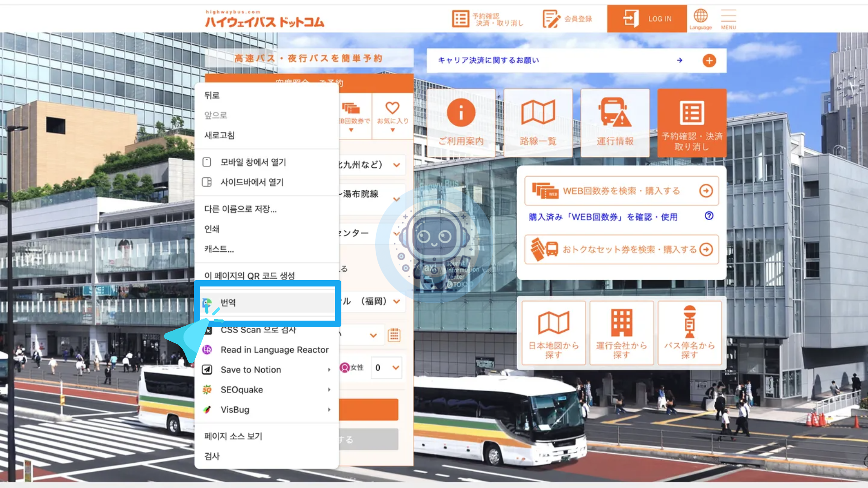Screen dimensions: 868x488
Task: Click the Language globe icon
Action: [700, 16]
